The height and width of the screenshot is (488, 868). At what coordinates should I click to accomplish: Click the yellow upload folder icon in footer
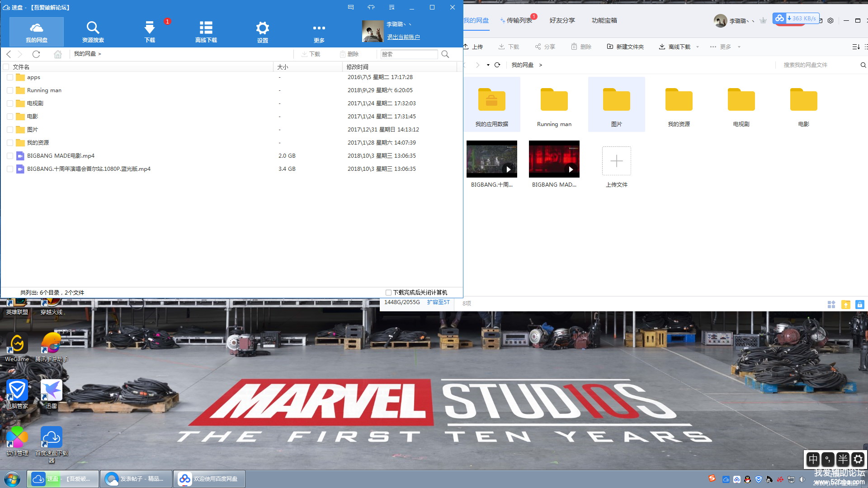[x=846, y=305]
